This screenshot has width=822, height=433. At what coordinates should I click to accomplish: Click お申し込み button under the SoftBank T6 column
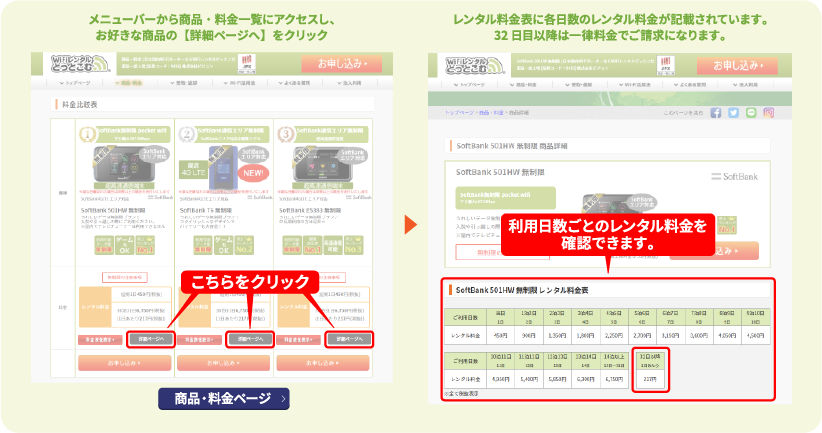pos(223,363)
